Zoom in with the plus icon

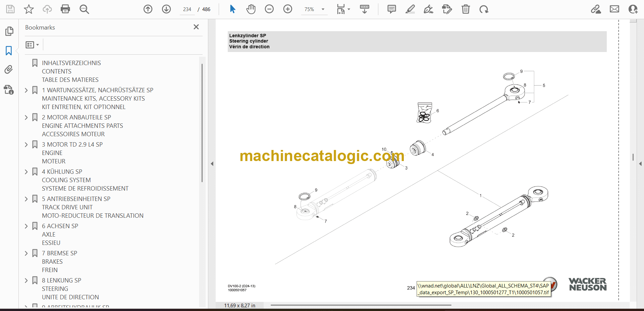pyautogui.click(x=288, y=9)
